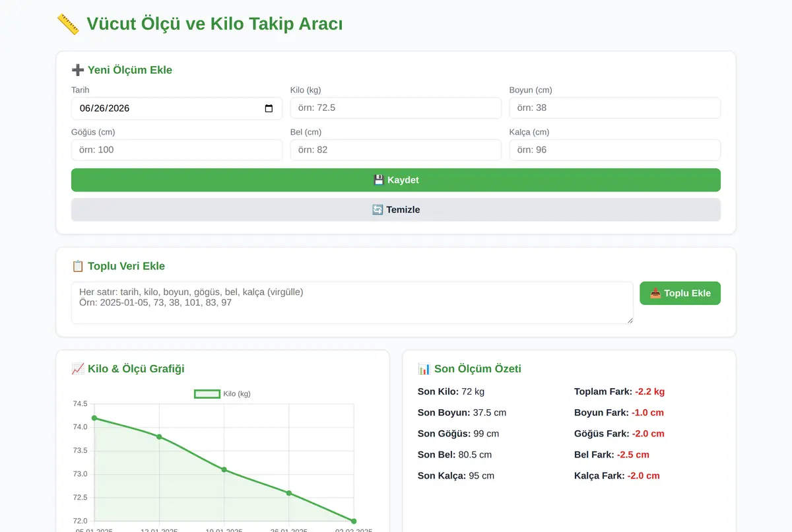Click the ruler emoji in page title

click(68, 24)
